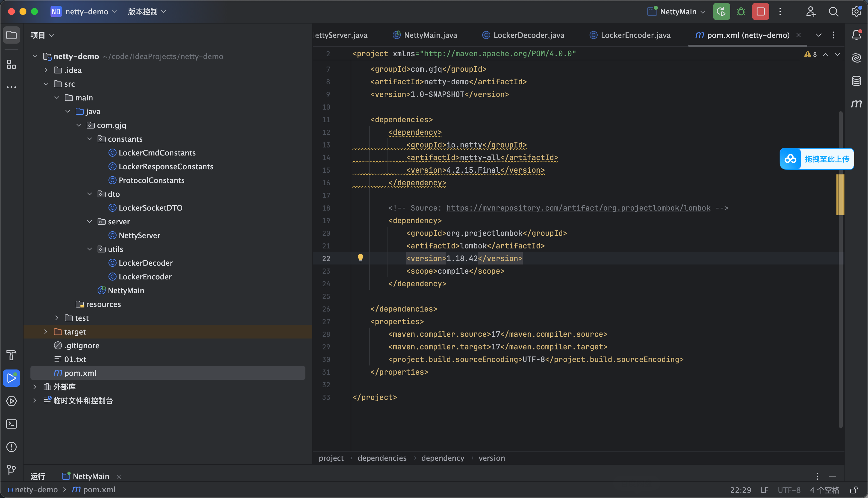
Task: Open the 8 warnings inspection widget
Action: 811,55
